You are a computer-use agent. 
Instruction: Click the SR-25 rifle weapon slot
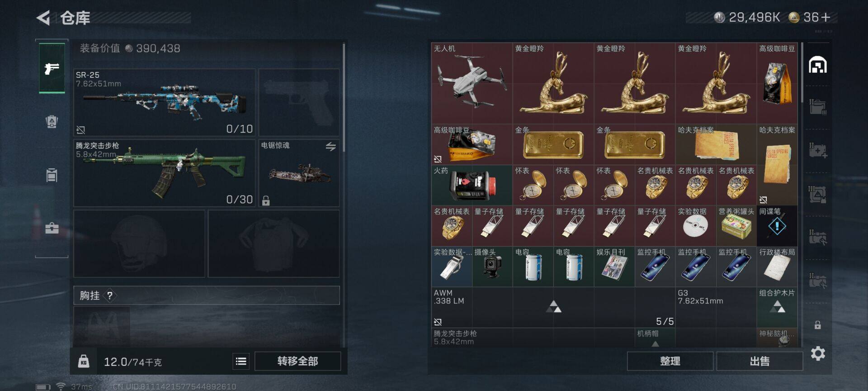pyautogui.click(x=165, y=102)
